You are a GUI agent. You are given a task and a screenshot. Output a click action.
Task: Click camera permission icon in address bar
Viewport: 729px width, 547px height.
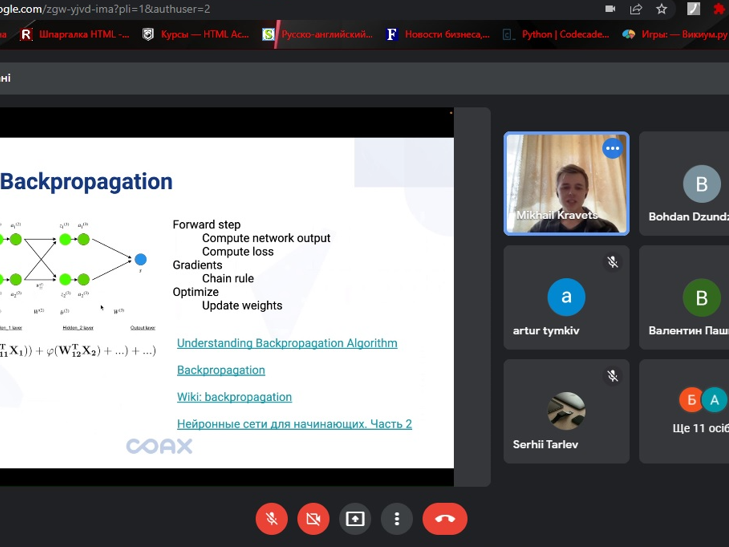click(610, 9)
